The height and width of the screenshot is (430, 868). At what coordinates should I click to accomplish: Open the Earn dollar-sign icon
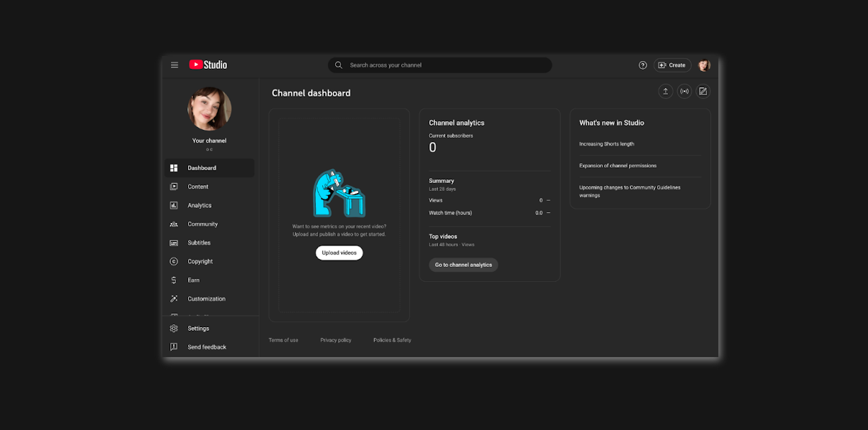(x=174, y=280)
